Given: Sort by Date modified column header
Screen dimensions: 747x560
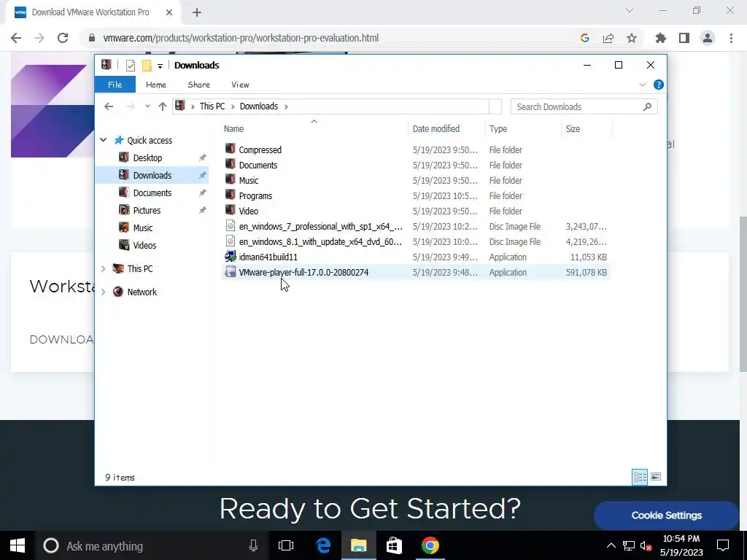Looking at the screenshot, I should [446, 128].
